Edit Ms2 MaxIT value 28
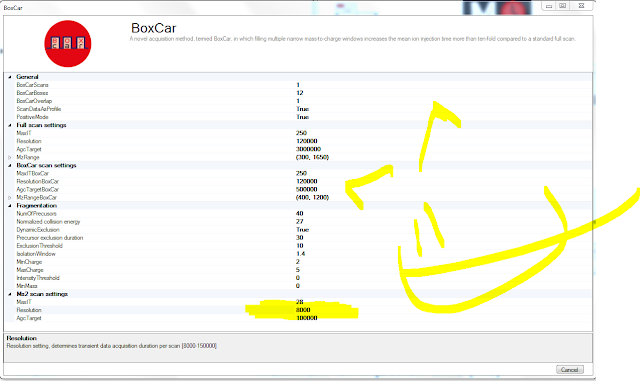The width and height of the screenshot is (640, 381). point(300,302)
